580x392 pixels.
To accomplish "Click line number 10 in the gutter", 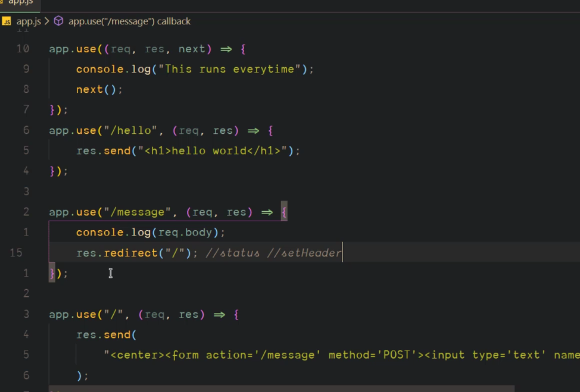I will (x=23, y=49).
